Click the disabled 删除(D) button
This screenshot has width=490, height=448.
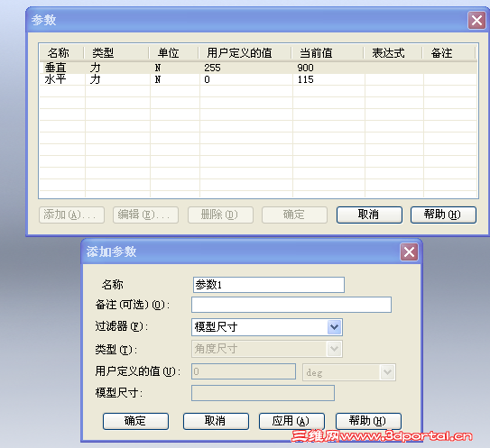[x=220, y=215]
